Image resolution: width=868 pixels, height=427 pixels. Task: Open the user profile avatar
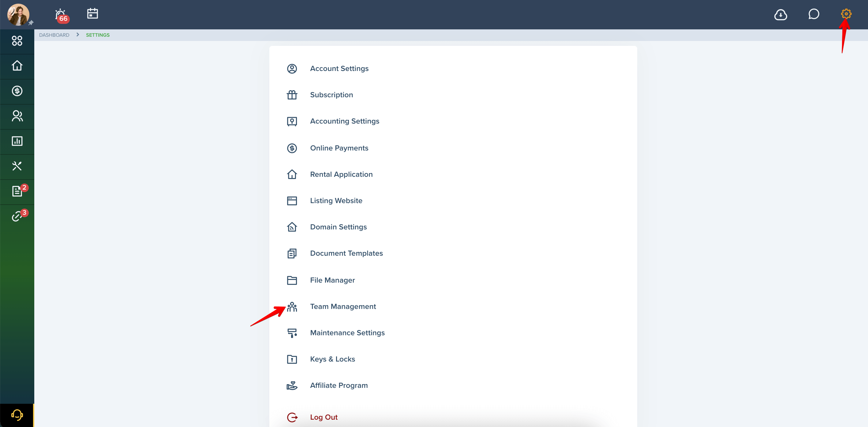(18, 14)
